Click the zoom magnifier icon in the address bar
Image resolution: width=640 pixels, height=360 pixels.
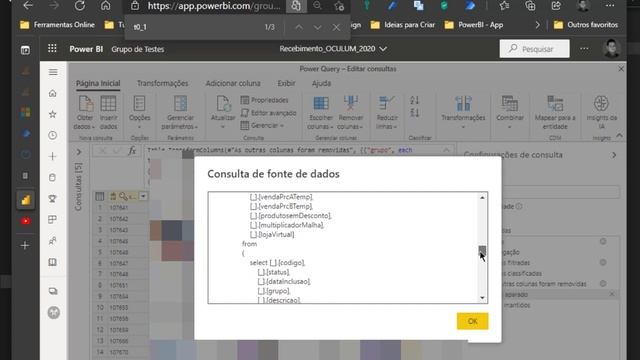click(x=317, y=6)
